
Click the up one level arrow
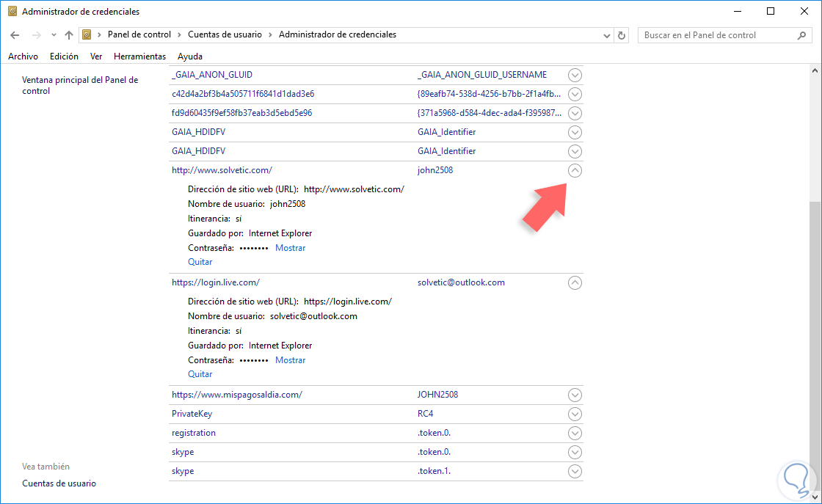pos(69,35)
